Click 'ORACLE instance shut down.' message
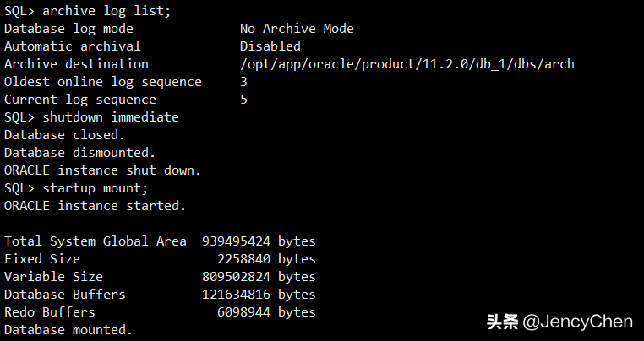Image resolution: width=644 pixels, height=341 pixels. pyautogui.click(x=103, y=170)
